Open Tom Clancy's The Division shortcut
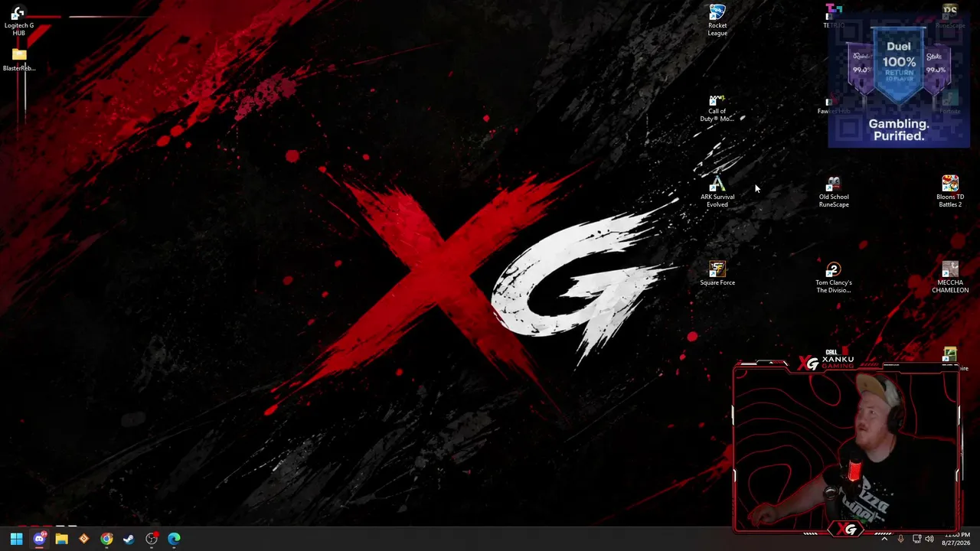 coord(834,278)
